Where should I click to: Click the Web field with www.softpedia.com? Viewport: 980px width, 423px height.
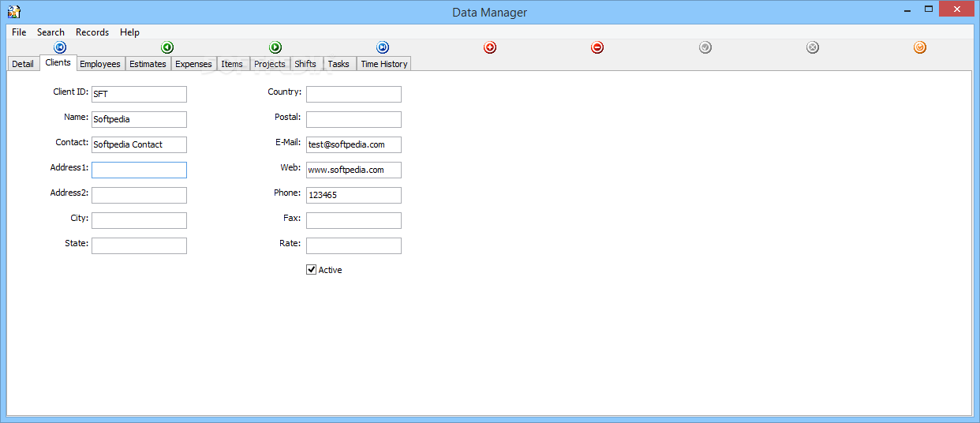coord(353,170)
